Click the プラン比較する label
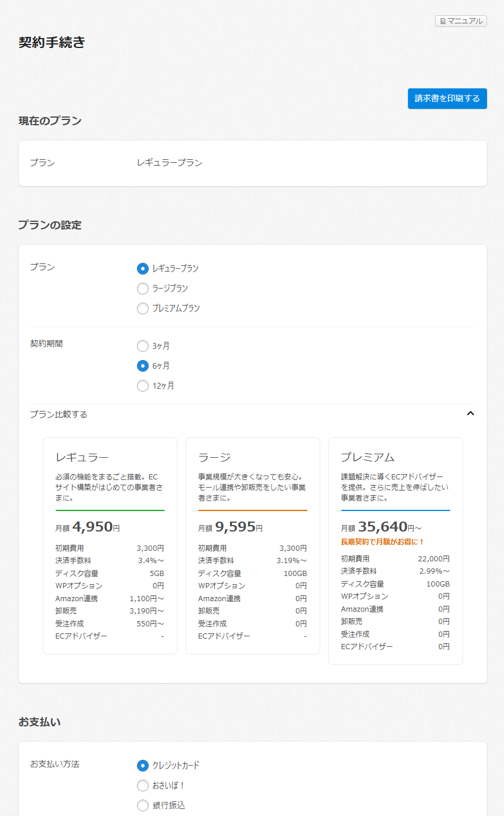 [x=59, y=414]
